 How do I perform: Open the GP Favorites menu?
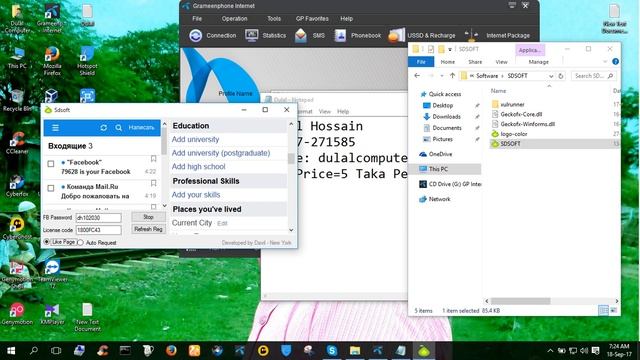click(x=312, y=19)
